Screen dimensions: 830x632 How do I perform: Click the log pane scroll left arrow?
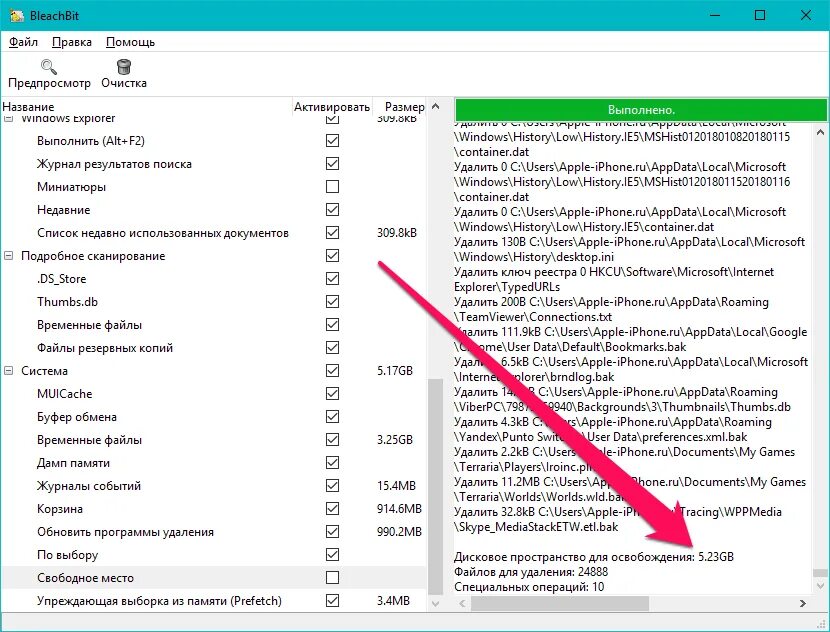coord(462,603)
